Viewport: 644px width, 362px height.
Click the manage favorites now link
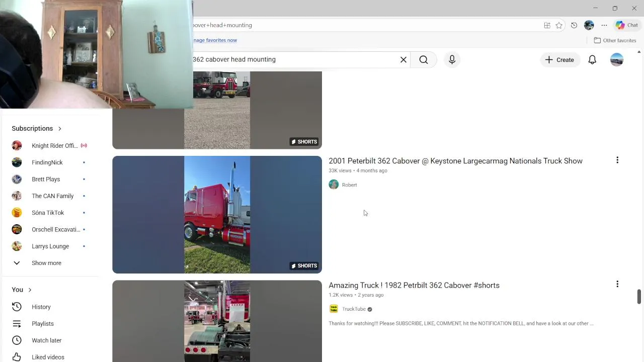coord(215,40)
